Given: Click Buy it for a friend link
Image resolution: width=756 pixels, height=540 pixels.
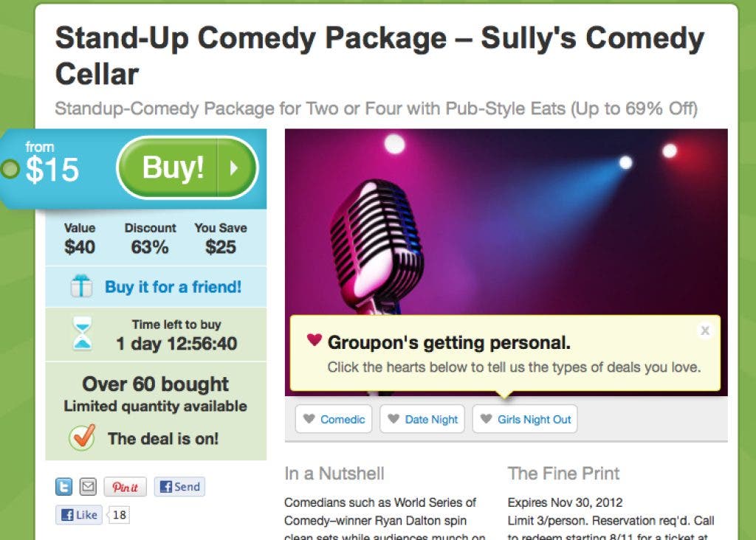Looking at the screenshot, I should click(x=173, y=287).
